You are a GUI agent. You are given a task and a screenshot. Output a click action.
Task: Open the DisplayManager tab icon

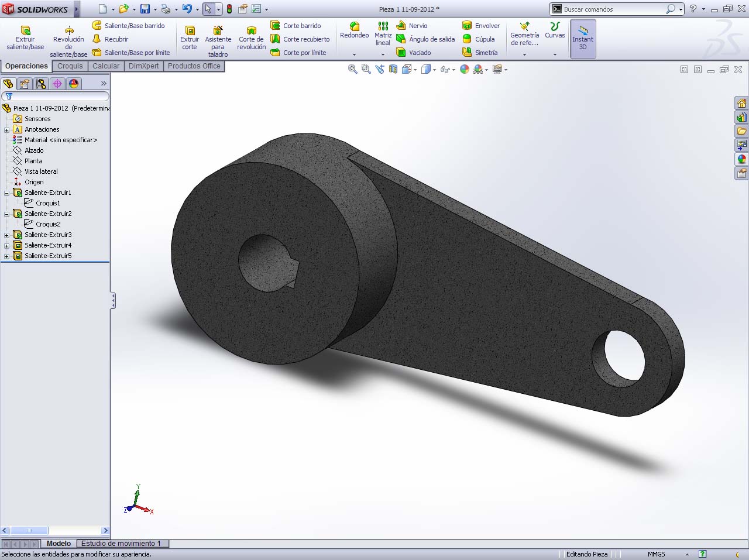click(74, 84)
